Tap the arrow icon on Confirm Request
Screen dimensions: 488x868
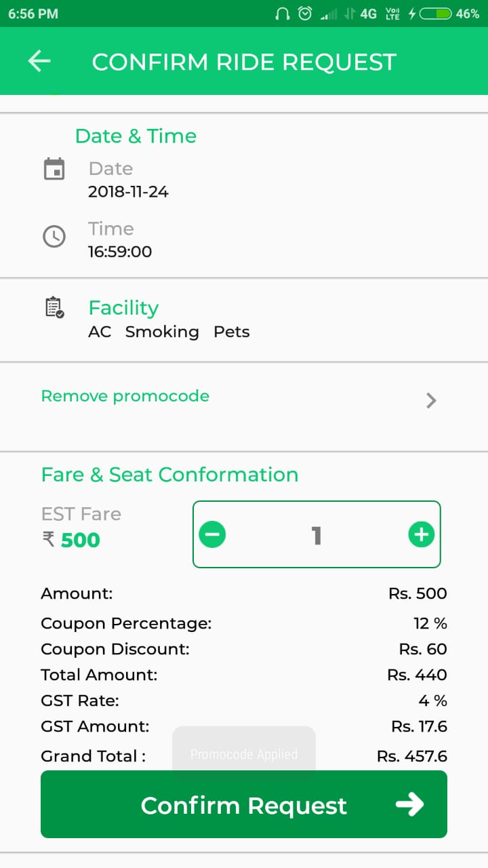[x=410, y=804]
